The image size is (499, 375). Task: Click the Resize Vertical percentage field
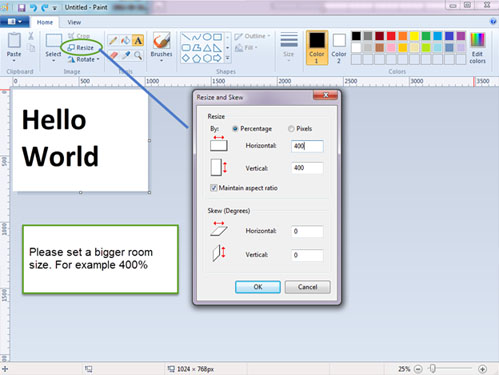click(307, 168)
